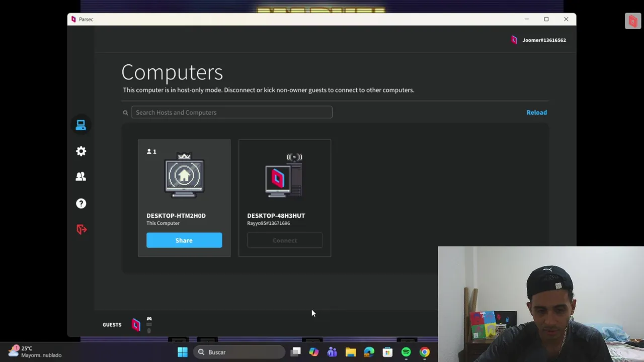
Task: Click the Buscar taskbar search box
Action: tap(239, 352)
